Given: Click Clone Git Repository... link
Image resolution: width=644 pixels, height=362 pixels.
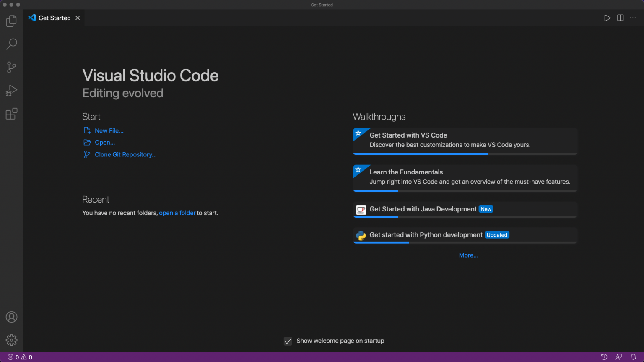Looking at the screenshot, I should [x=125, y=155].
